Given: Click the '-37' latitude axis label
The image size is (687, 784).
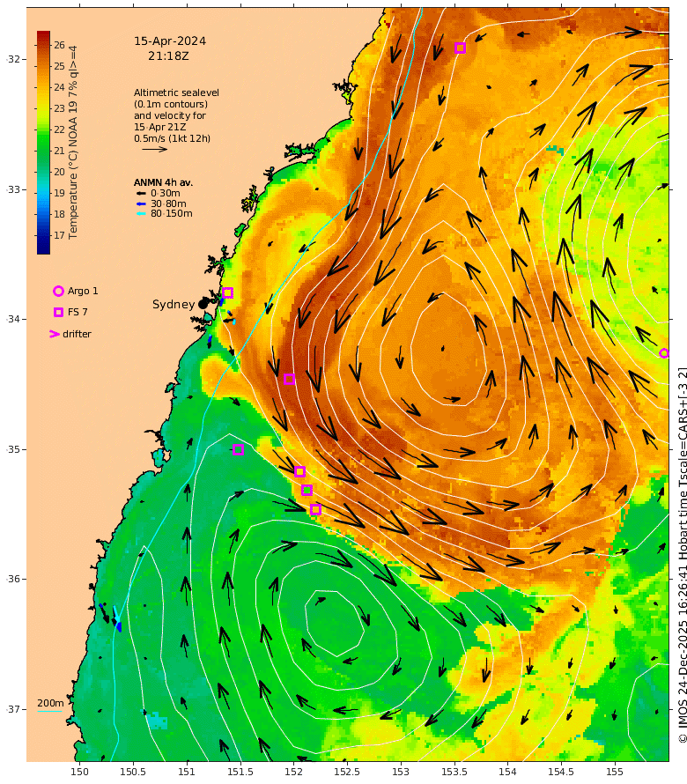Looking at the screenshot, I should pos(13,709).
